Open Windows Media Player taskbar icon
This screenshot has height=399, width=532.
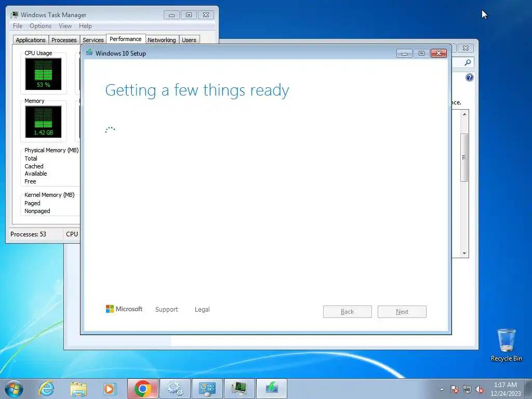110,389
